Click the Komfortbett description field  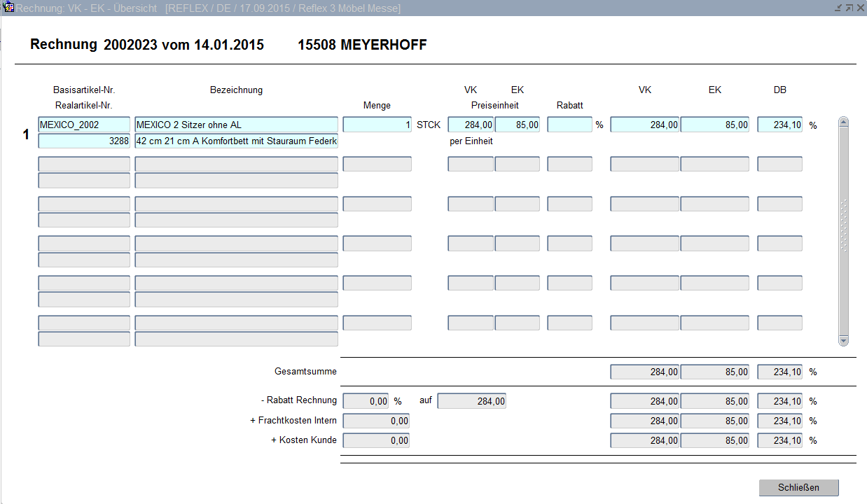point(236,141)
